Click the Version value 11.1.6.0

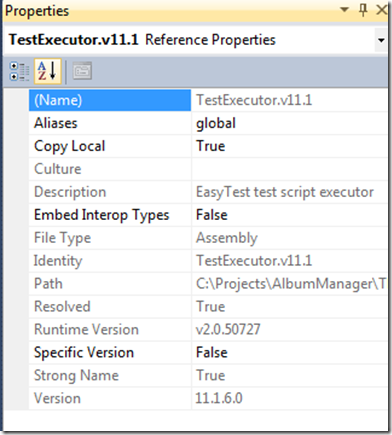point(289,398)
